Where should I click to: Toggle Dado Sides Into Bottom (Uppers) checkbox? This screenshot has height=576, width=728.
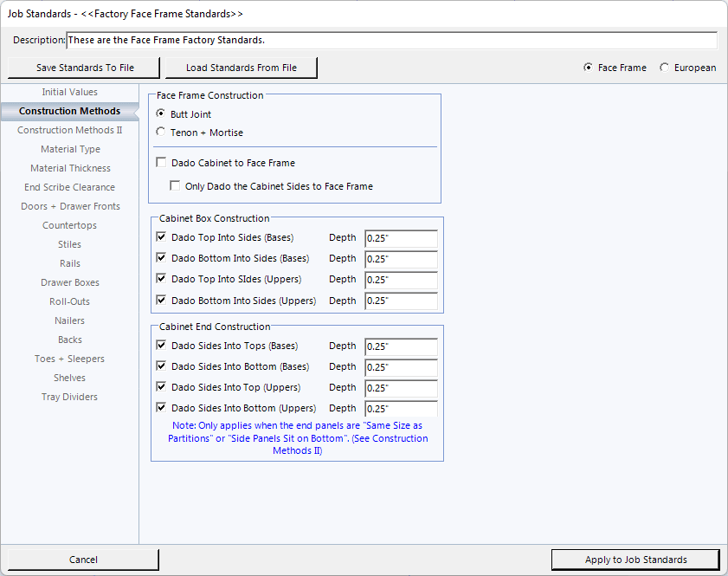tap(161, 408)
